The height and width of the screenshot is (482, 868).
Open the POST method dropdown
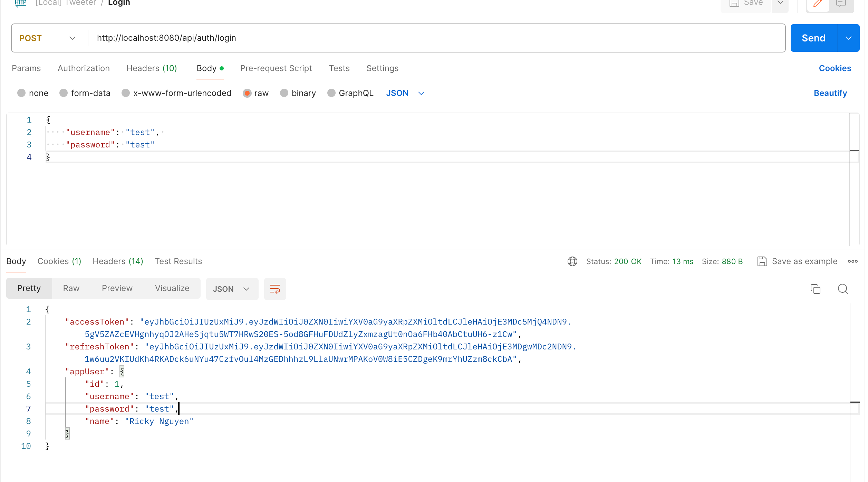click(48, 38)
